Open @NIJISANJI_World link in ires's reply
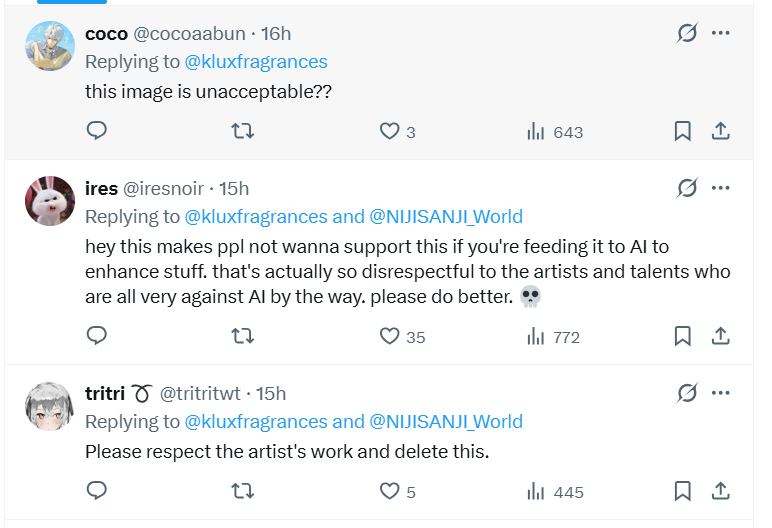 pos(446,217)
